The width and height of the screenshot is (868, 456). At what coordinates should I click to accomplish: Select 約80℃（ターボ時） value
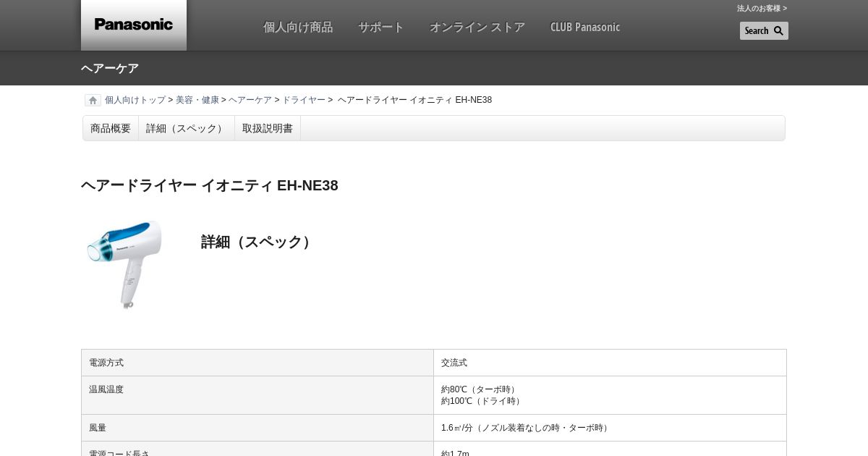pos(480,389)
